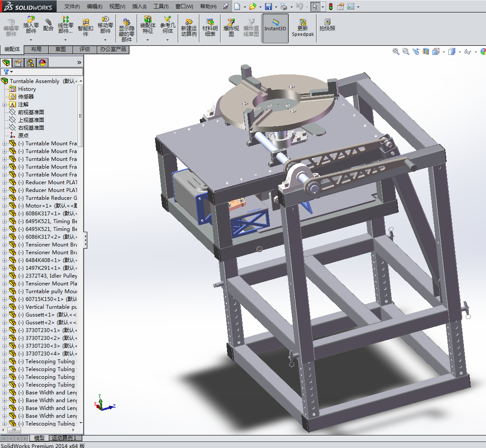Switch to the 评估 tab
This screenshot has width=486, height=448.
click(85, 49)
